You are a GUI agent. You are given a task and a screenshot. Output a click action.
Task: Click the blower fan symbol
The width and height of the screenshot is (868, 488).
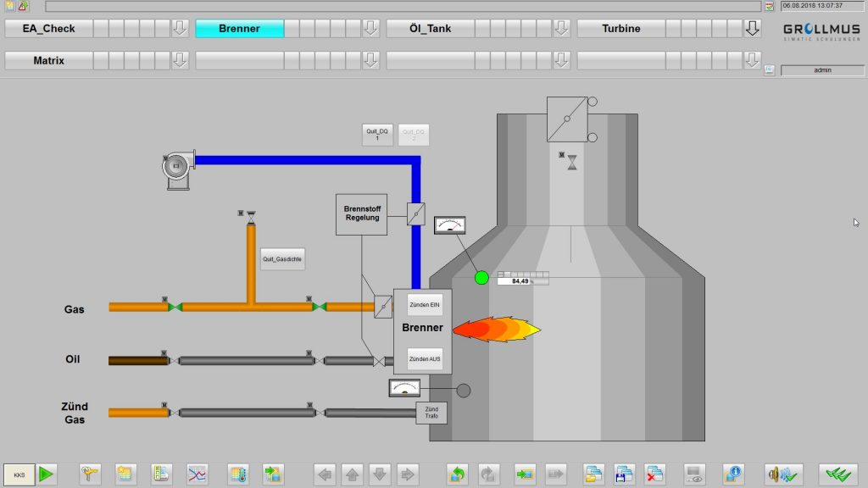(x=178, y=169)
